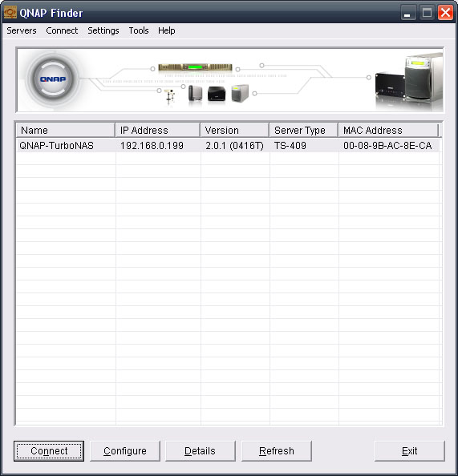Sort by the IP Address column header
Viewport: 458px width, 476px height.
pyautogui.click(x=158, y=131)
